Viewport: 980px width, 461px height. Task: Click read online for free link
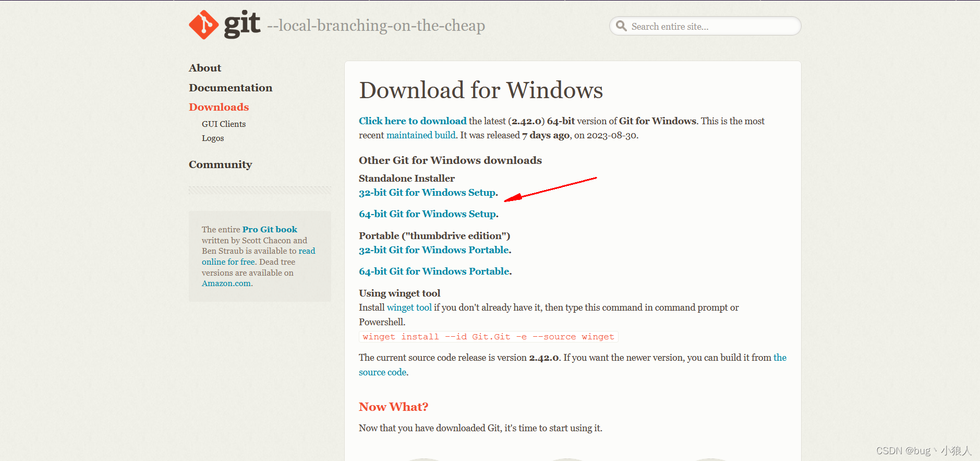coord(228,262)
